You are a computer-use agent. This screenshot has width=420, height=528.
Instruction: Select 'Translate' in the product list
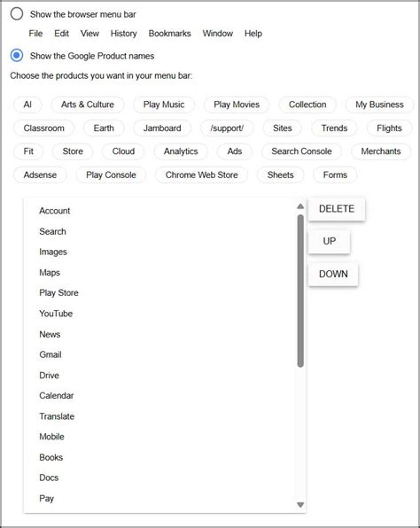pyautogui.click(x=160, y=416)
